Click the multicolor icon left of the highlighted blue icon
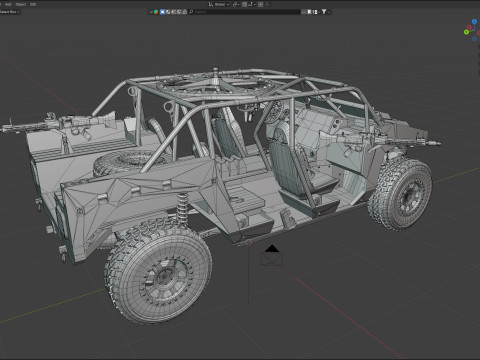Image resolution: width=480 pixels, height=360 pixels. coord(156,12)
